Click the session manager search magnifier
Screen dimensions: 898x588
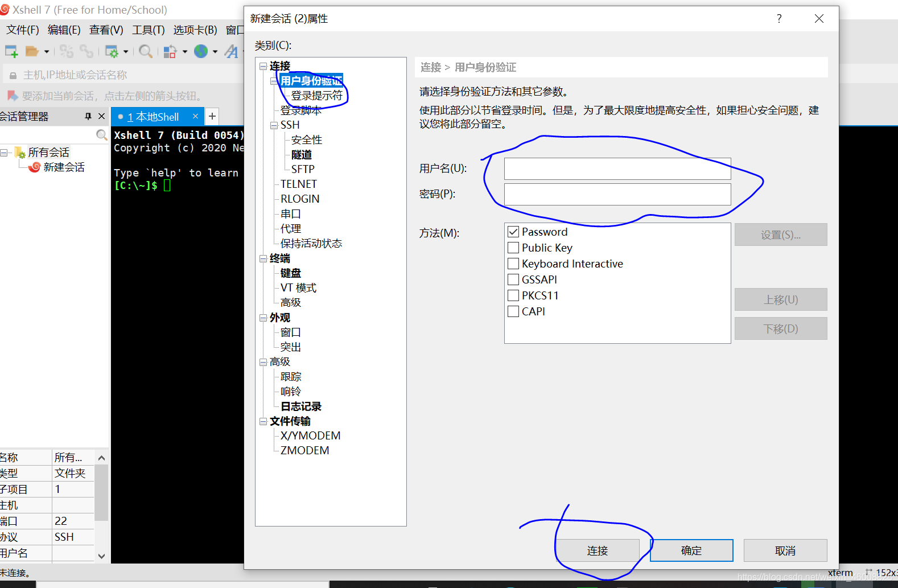(102, 135)
